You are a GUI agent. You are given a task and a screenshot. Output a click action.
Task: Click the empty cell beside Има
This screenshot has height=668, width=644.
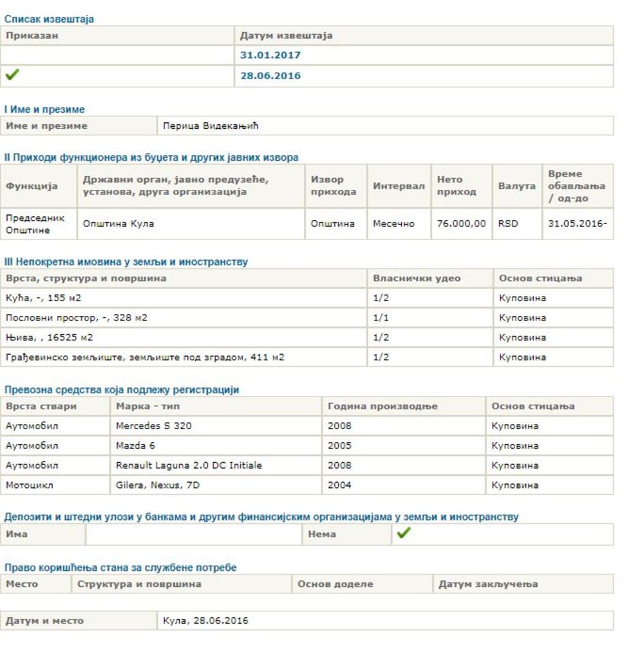click(193, 534)
